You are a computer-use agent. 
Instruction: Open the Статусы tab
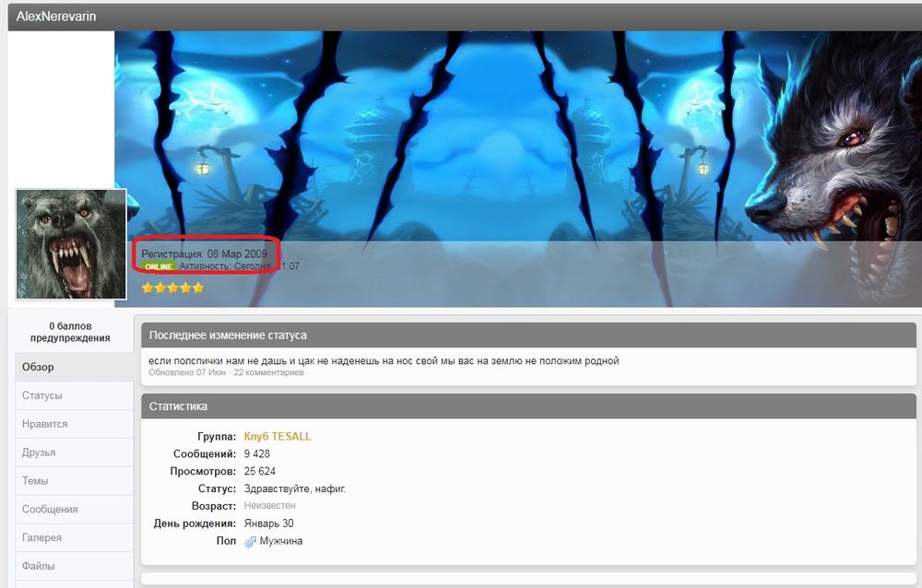(74, 395)
